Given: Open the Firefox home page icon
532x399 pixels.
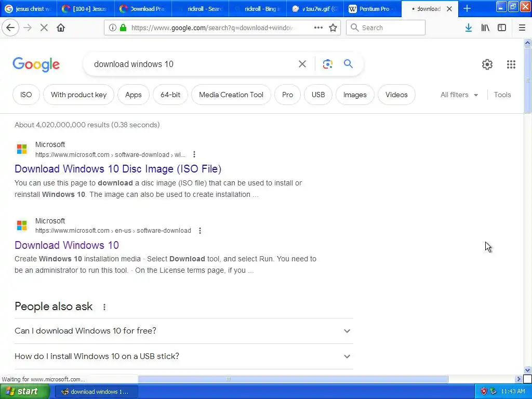Looking at the screenshot, I should tap(61, 28).
